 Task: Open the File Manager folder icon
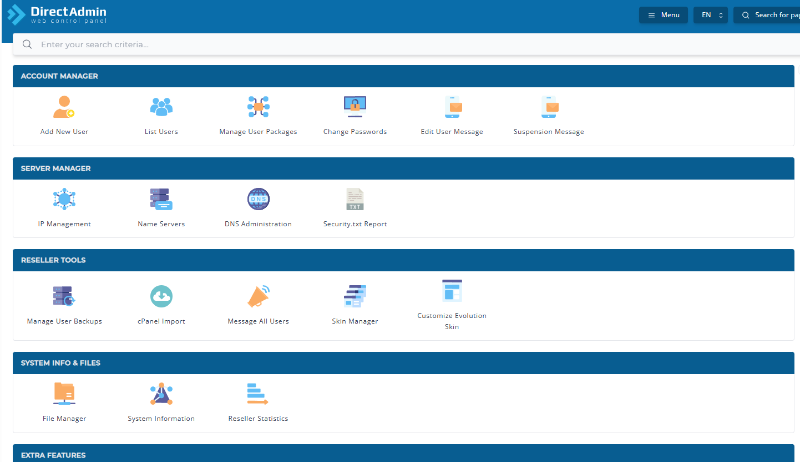[64, 394]
